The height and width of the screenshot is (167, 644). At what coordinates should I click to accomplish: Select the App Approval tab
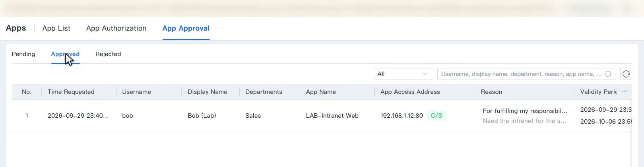click(186, 28)
